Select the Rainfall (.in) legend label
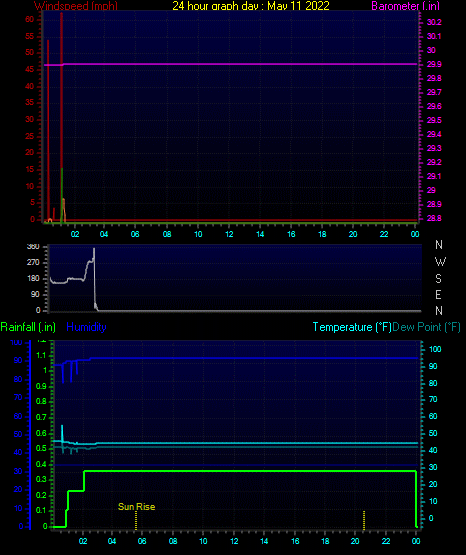Image resolution: width=466 pixels, height=555 pixels. pyautogui.click(x=28, y=327)
